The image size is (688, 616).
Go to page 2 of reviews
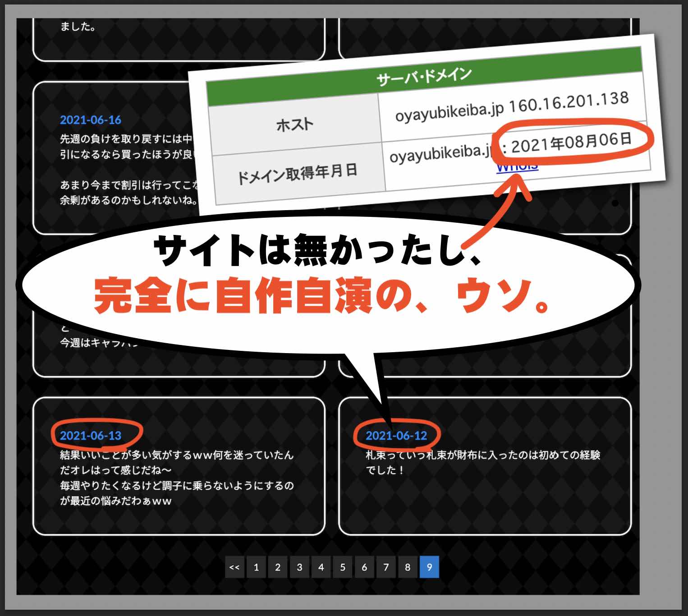click(x=278, y=568)
